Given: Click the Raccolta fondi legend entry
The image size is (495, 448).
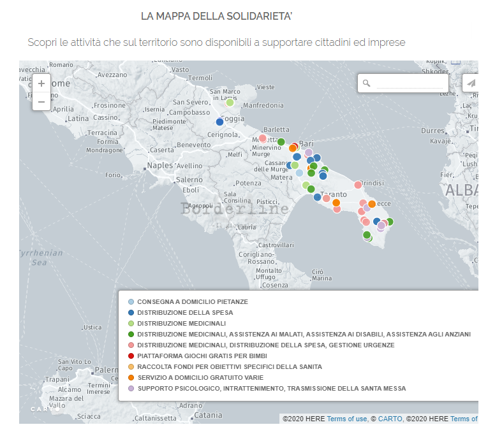Looking at the screenshot, I should [x=230, y=367].
